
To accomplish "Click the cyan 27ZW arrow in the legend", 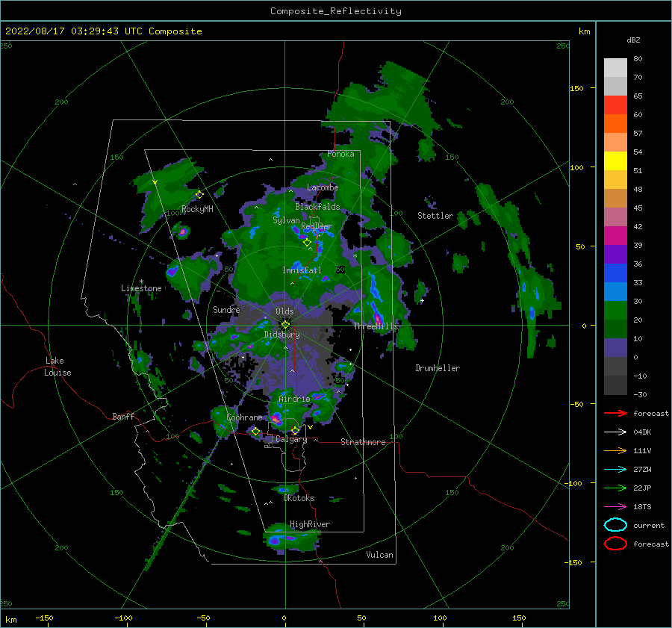I will (615, 470).
